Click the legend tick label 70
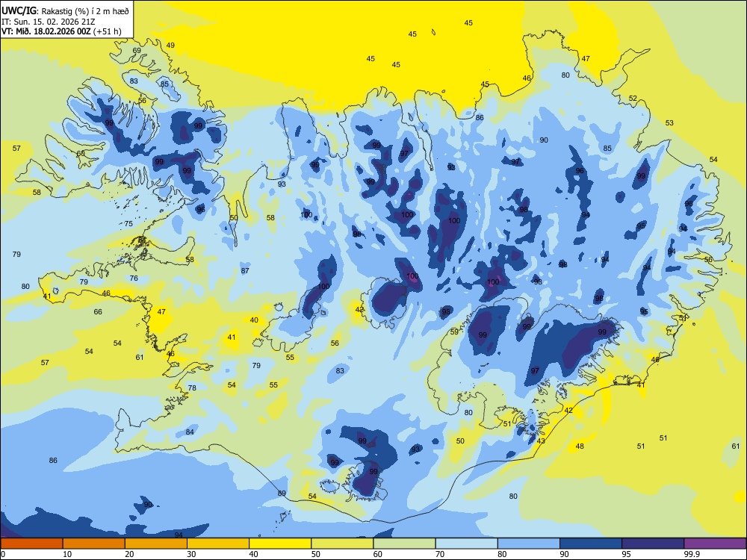The image size is (747, 560). point(440,554)
